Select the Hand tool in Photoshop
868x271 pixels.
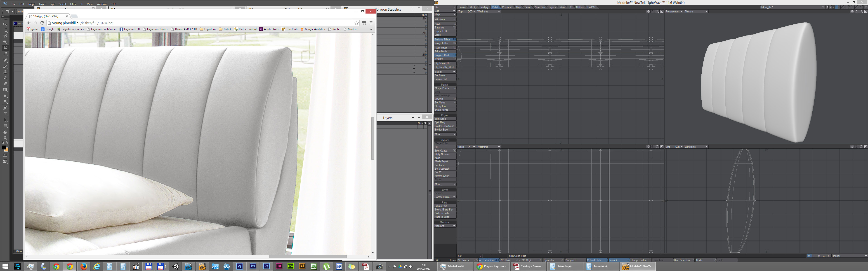pyautogui.click(x=5, y=132)
